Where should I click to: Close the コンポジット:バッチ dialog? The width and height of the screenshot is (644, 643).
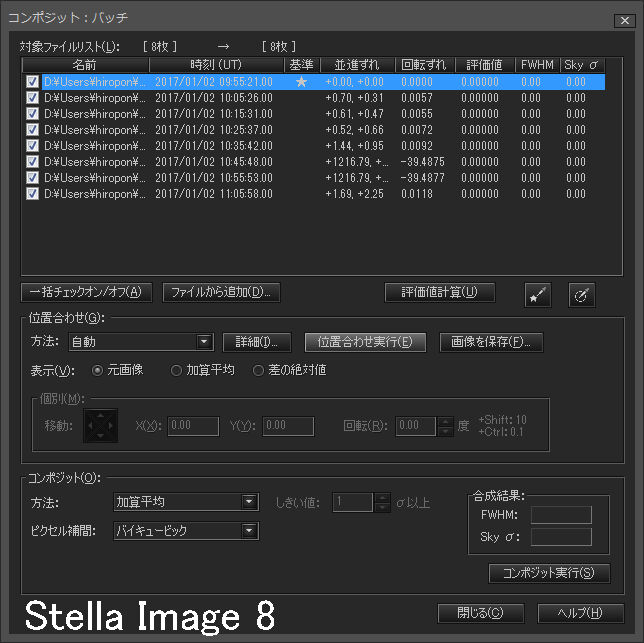pos(625,21)
